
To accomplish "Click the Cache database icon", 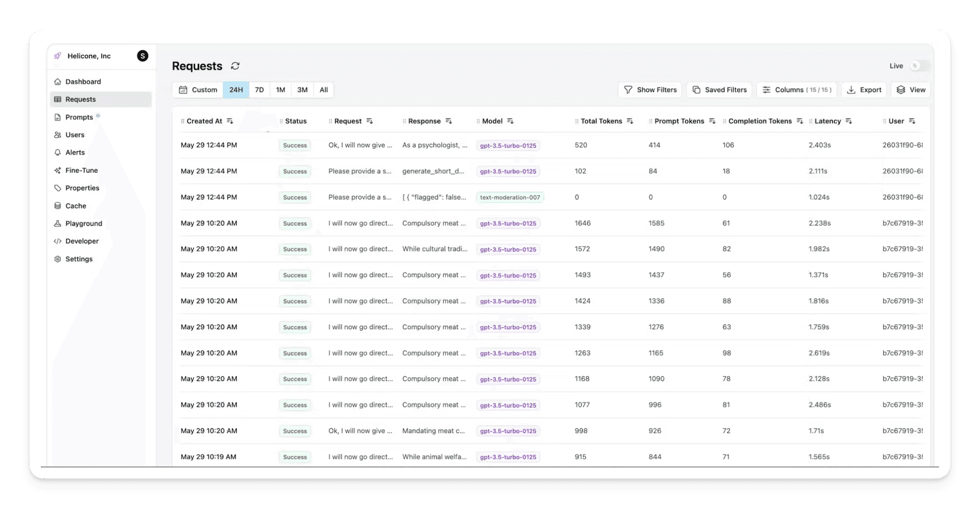I will click(x=57, y=206).
